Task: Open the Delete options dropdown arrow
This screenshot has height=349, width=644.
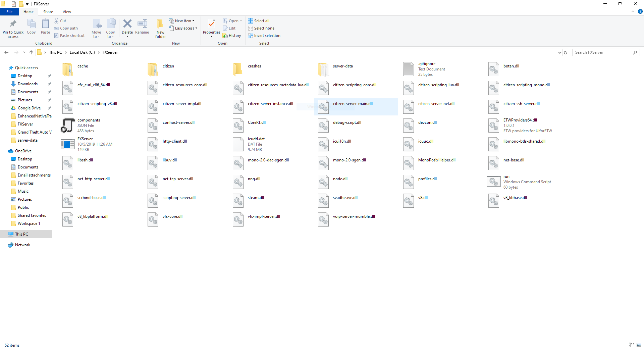Action: point(127,37)
